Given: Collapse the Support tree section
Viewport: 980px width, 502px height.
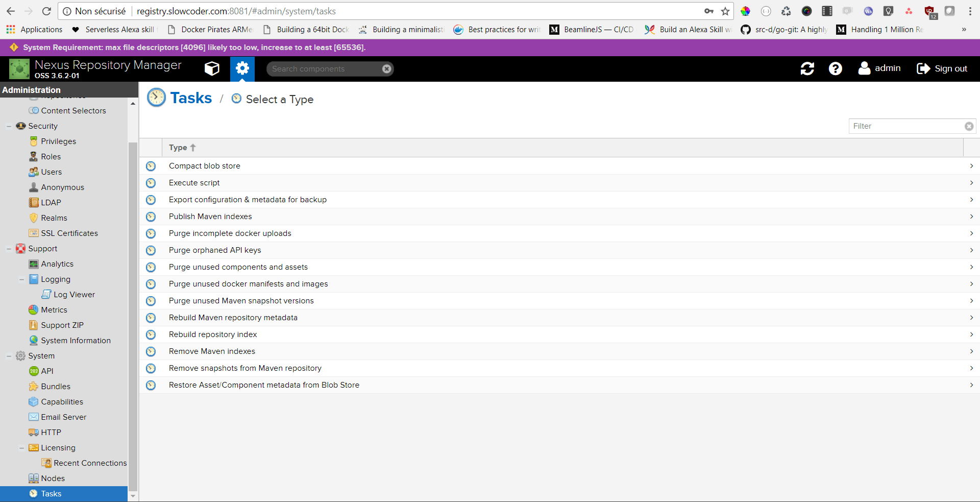Looking at the screenshot, I should pos(9,249).
